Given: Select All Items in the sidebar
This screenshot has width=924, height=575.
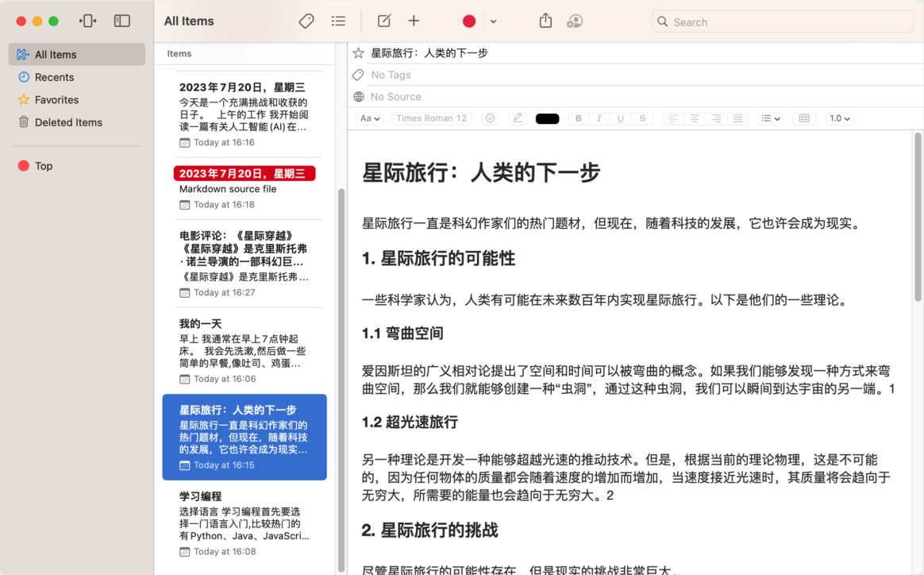Looking at the screenshot, I should pos(77,54).
